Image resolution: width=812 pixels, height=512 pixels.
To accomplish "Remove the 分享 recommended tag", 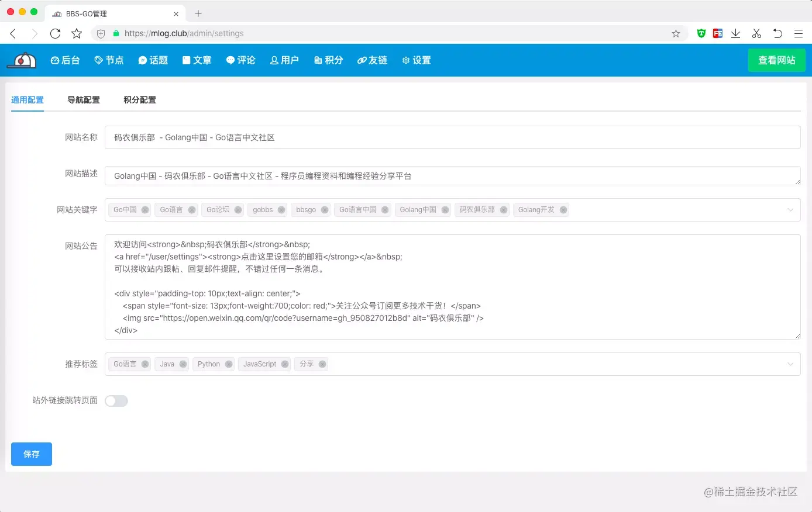I will [322, 364].
